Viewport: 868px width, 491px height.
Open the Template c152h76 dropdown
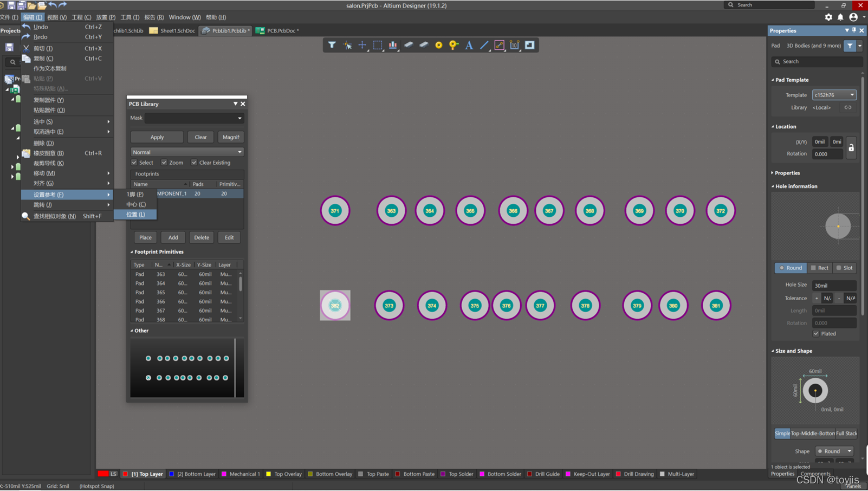pyautogui.click(x=834, y=95)
